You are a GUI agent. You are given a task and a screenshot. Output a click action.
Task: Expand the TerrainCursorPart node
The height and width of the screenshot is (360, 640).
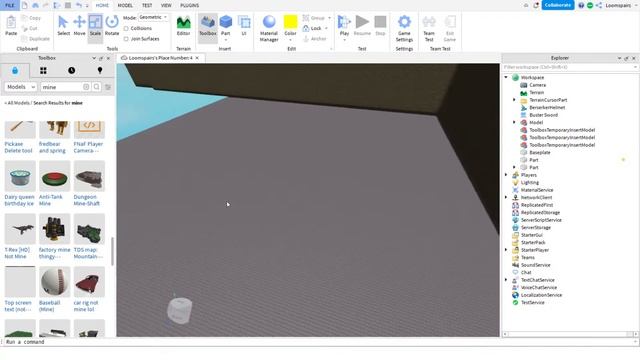tap(514, 100)
